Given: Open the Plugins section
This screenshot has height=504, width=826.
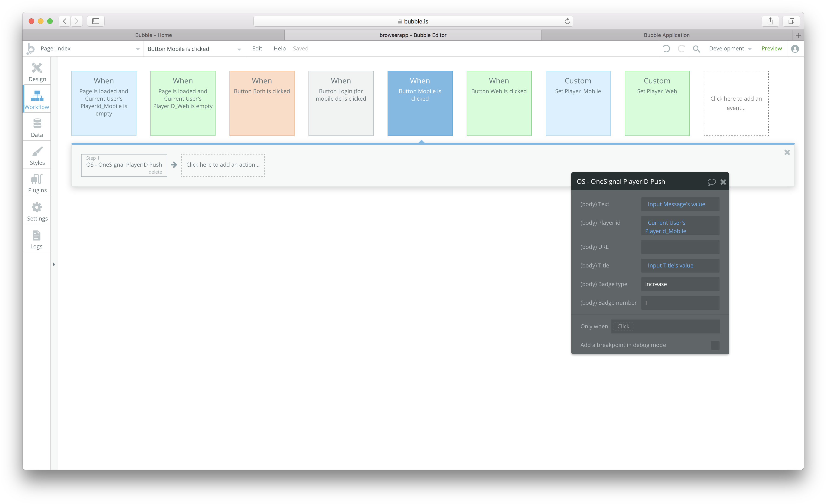Looking at the screenshot, I should click(x=37, y=183).
